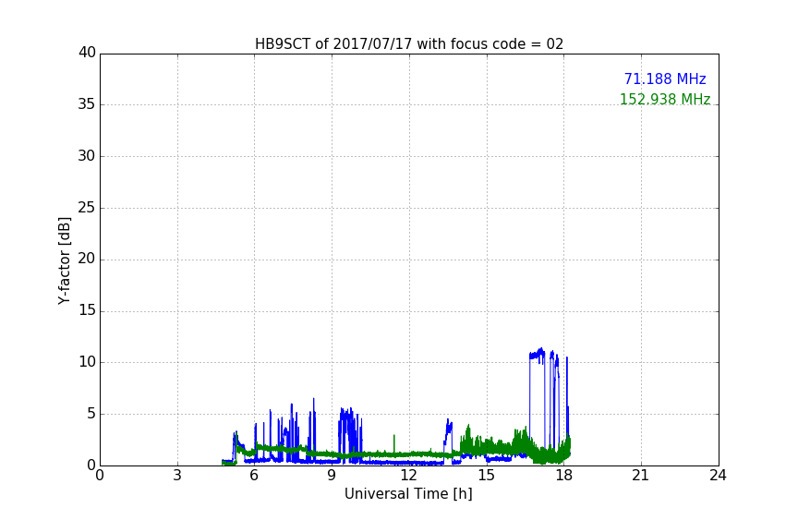
Task: Click the x-axis tick label '15'
Action: tap(487, 476)
